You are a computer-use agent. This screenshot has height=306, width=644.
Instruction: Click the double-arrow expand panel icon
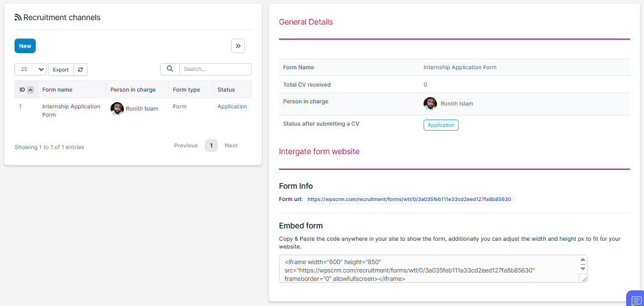(238, 46)
